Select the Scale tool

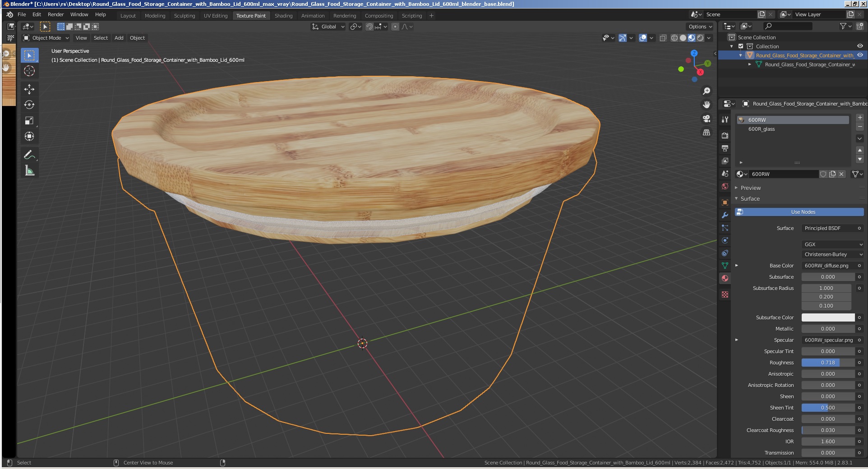click(x=29, y=120)
